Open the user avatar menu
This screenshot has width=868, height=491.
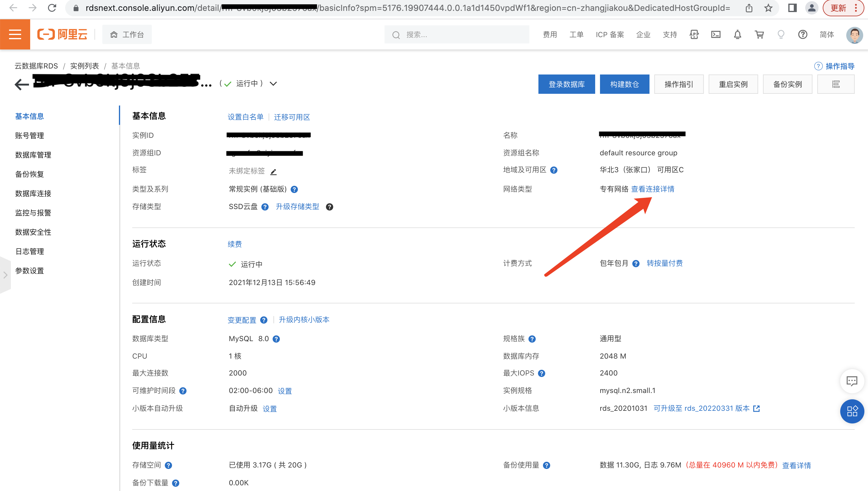click(x=854, y=34)
